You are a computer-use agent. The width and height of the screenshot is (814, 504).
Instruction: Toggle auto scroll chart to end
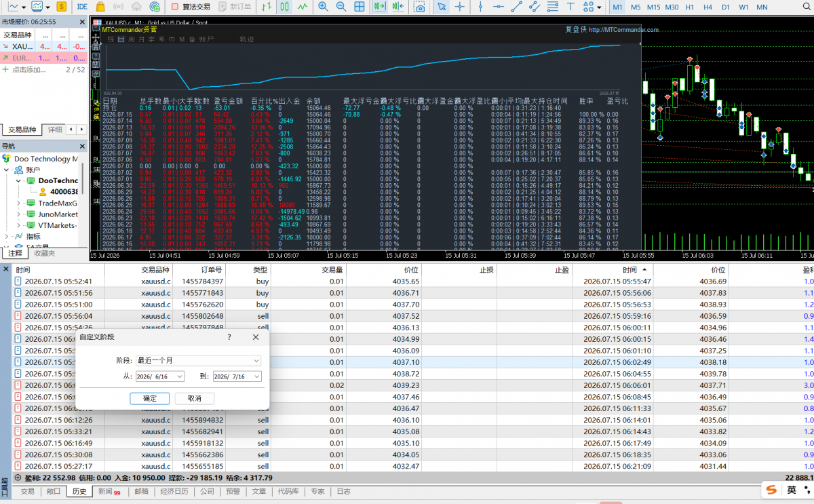[381, 7]
